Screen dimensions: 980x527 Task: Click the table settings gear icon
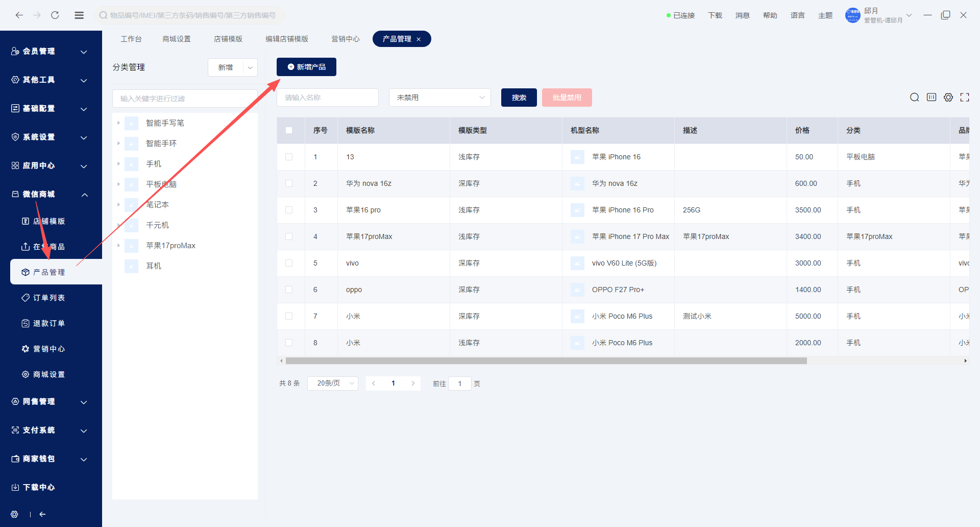click(x=948, y=98)
